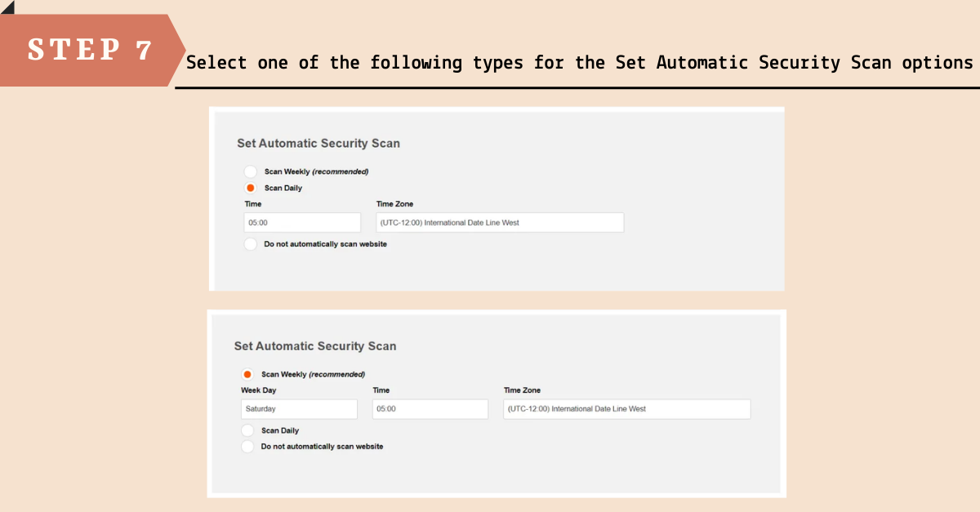Click the selected Scan Weekly radio in lower panel
Viewport: 980px width, 512px height.
[247, 374]
